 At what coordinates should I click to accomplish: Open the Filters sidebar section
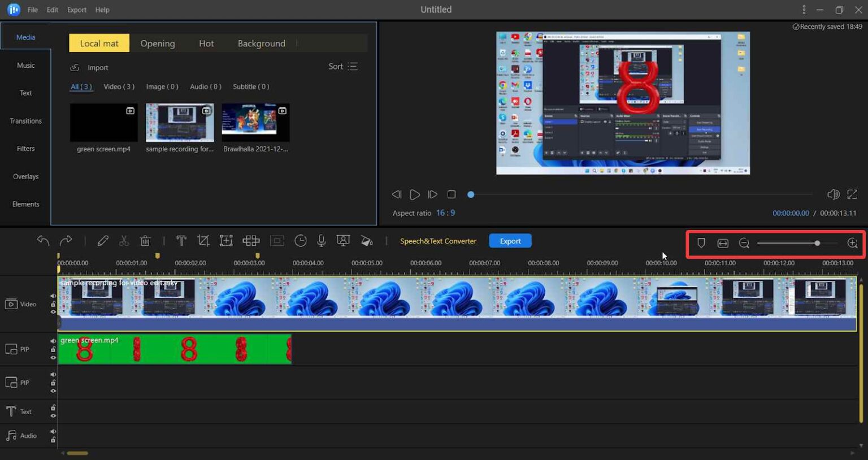(25, 149)
